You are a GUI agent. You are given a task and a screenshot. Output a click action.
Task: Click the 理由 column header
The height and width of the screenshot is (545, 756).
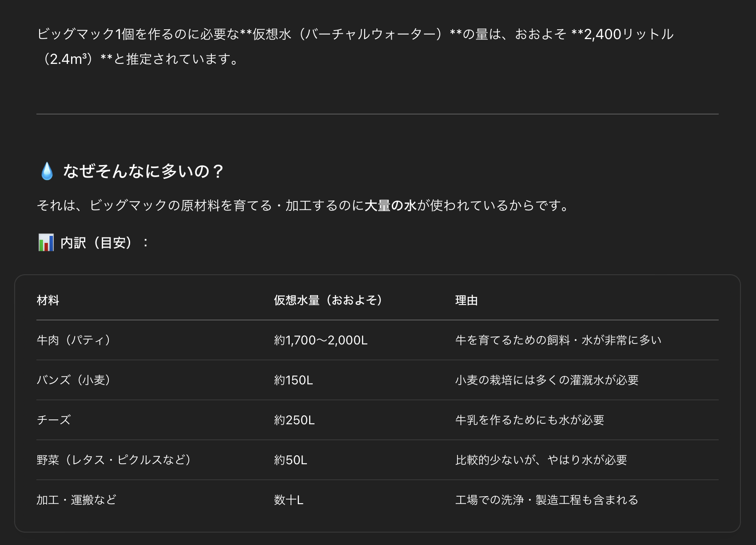click(466, 300)
